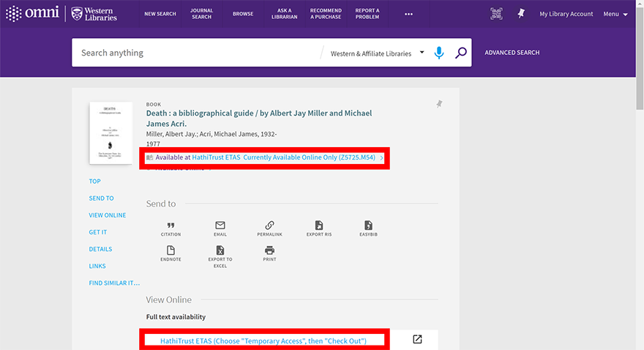Send record by Email
644x350 pixels.
pos(220,228)
